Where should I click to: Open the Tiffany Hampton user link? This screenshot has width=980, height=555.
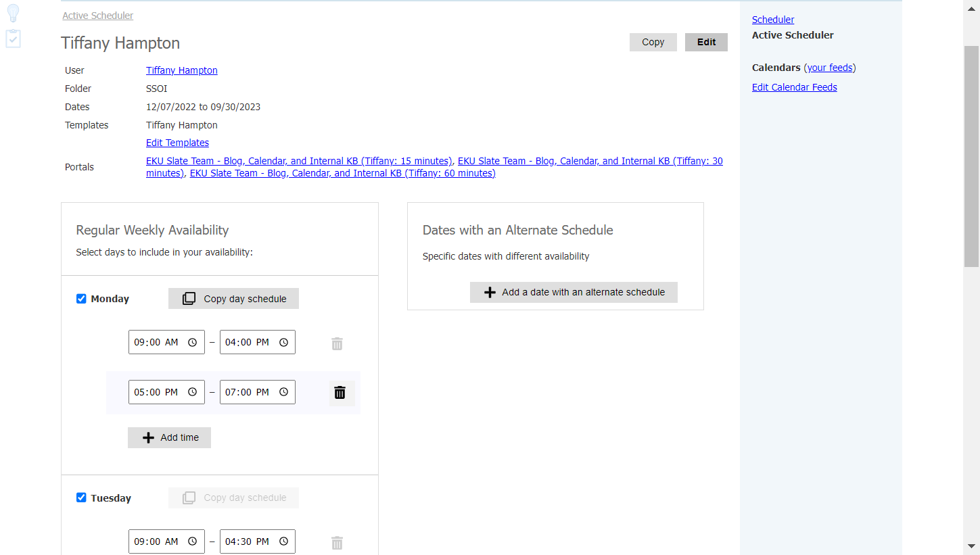pyautogui.click(x=182, y=70)
